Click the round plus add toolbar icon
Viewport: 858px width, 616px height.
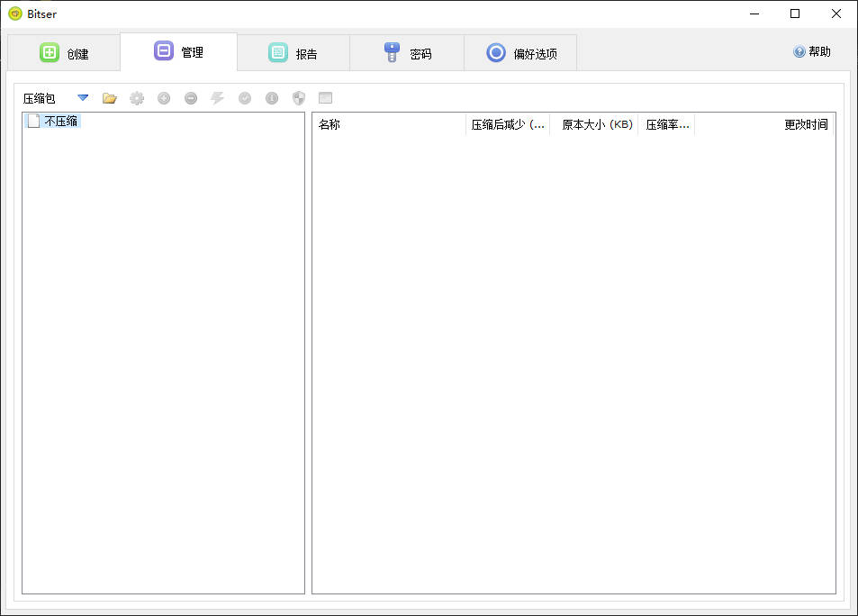pos(164,98)
